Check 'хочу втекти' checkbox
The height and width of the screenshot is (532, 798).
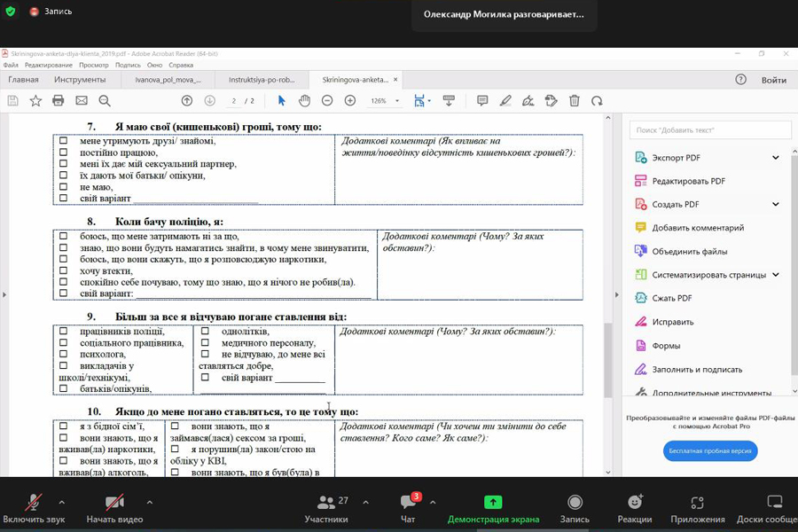click(x=63, y=270)
